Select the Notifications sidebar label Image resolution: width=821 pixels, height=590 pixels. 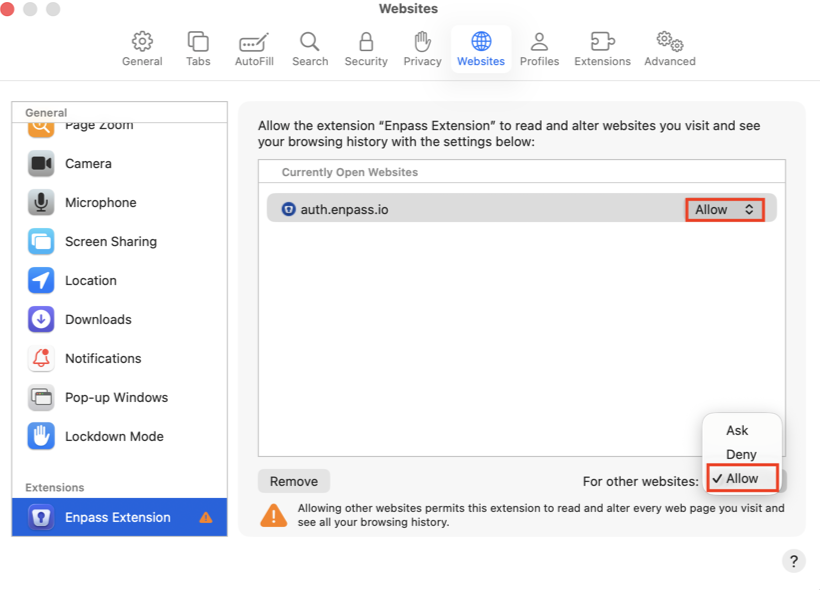(103, 359)
